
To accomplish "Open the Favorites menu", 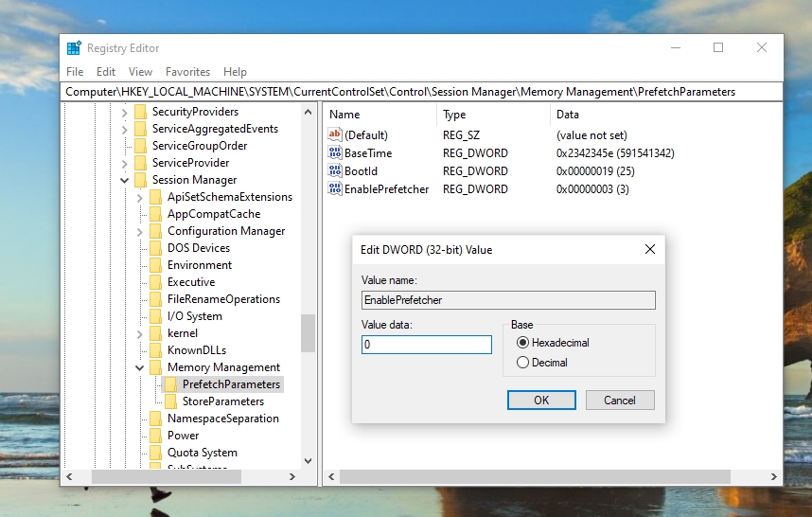I will tap(187, 72).
